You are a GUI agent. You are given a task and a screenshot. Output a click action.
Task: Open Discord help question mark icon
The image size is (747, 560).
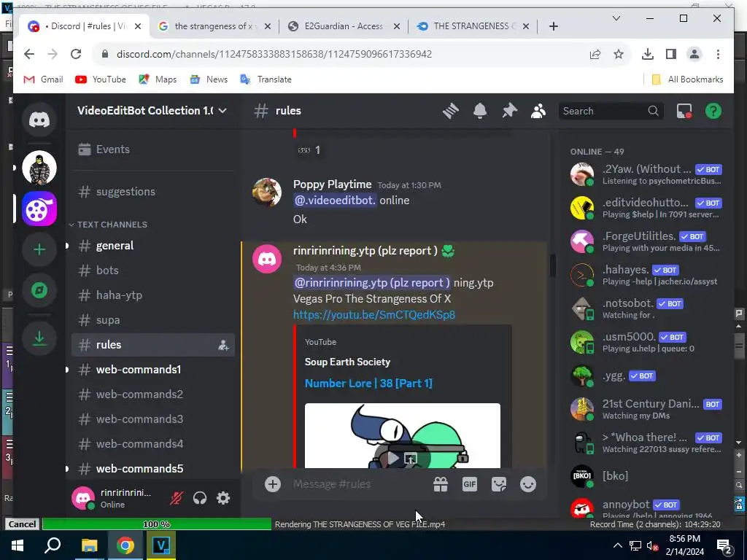point(713,111)
